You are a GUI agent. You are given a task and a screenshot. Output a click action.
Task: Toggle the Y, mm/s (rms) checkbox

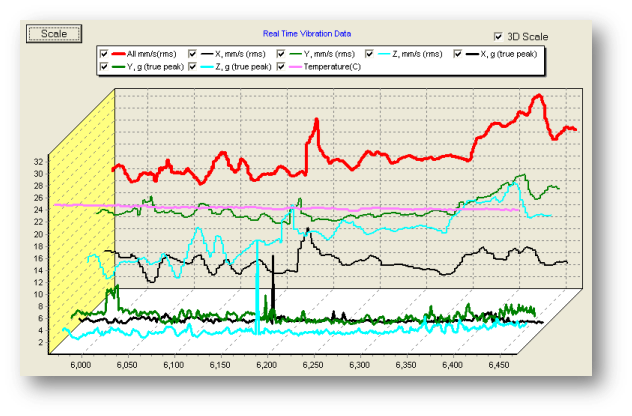point(283,53)
